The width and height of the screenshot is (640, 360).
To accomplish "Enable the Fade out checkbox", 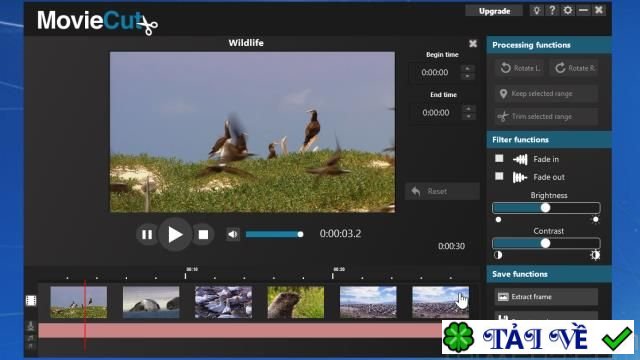I will coord(499,176).
